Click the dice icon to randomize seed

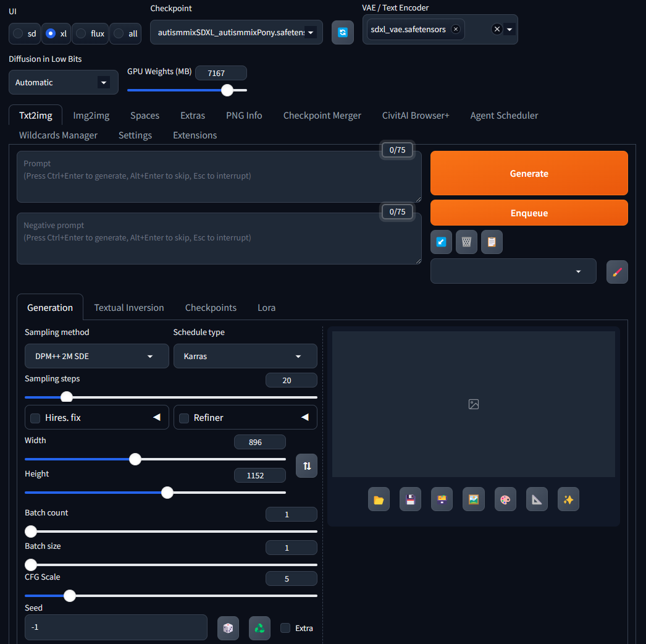(x=228, y=628)
